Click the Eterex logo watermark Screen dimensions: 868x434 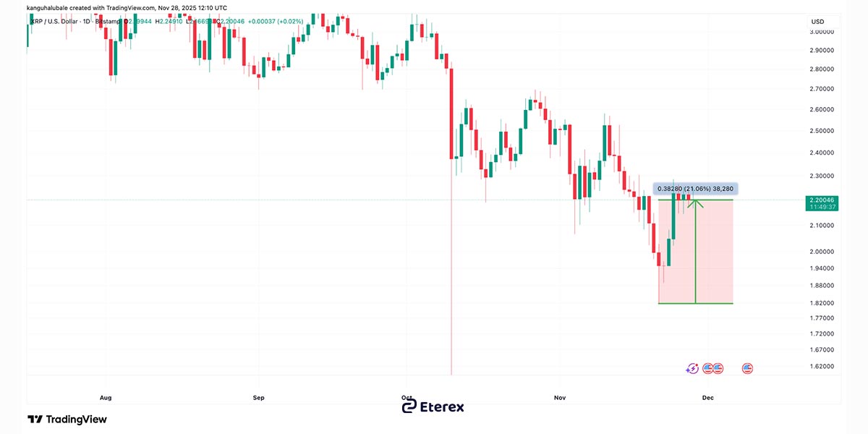click(433, 407)
